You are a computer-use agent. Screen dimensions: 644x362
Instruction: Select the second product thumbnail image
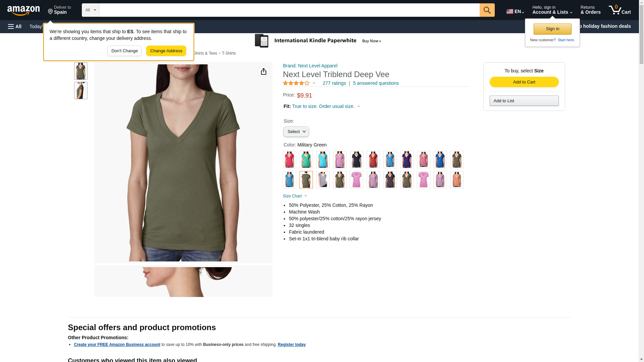[x=80, y=90]
